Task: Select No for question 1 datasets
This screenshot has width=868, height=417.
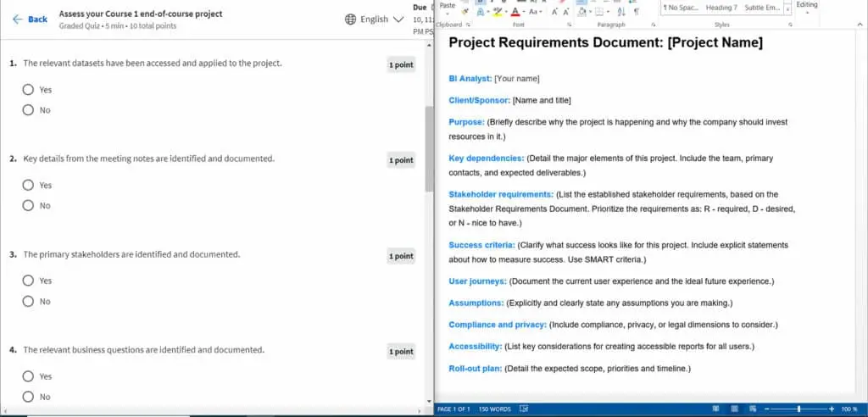Action: click(28, 110)
